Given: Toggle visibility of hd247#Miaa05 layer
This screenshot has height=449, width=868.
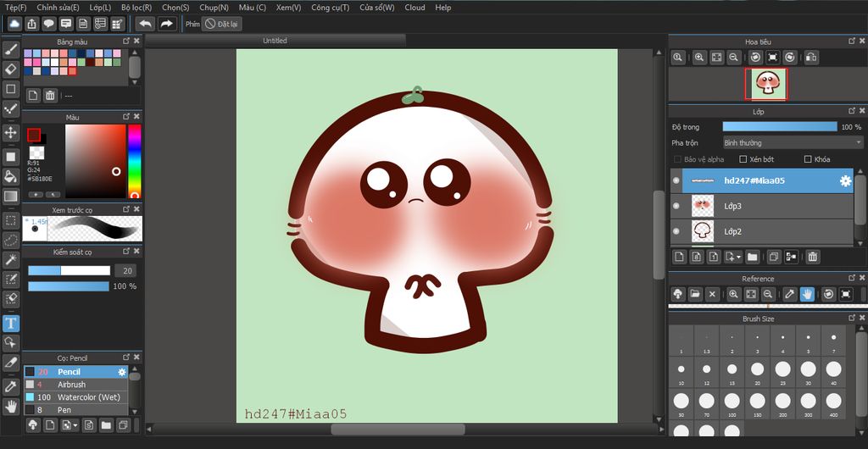Looking at the screenshot, I should tap(676, 180).
